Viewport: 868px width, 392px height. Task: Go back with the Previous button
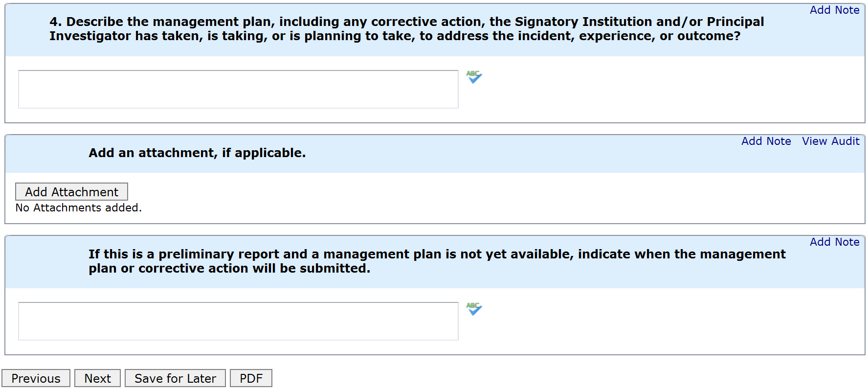[36, 378]
